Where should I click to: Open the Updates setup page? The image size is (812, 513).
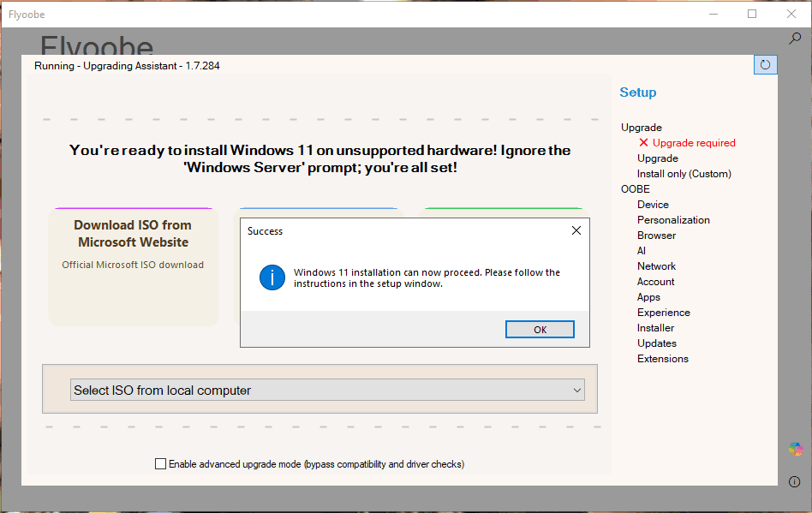pyautogui.click(x=657, y=343)
